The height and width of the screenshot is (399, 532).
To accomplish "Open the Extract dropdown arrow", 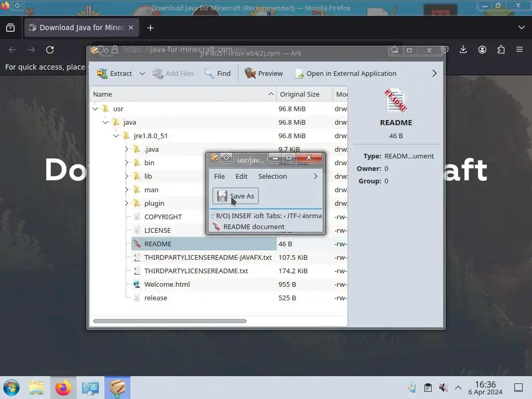I will 142,73.
